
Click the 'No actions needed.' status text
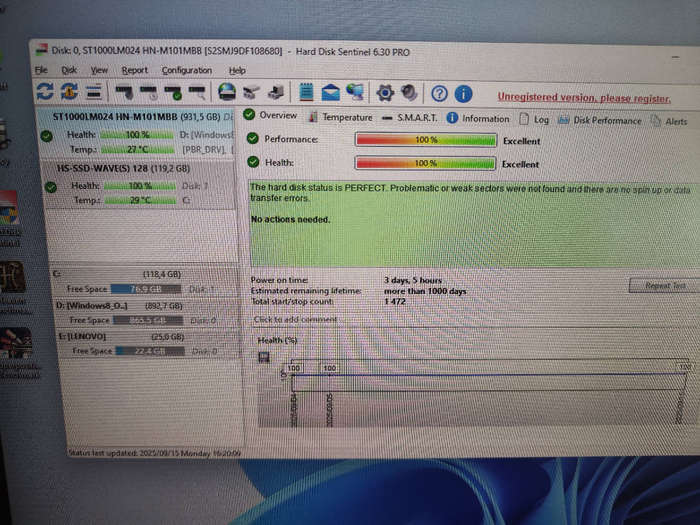coord(291,219)
